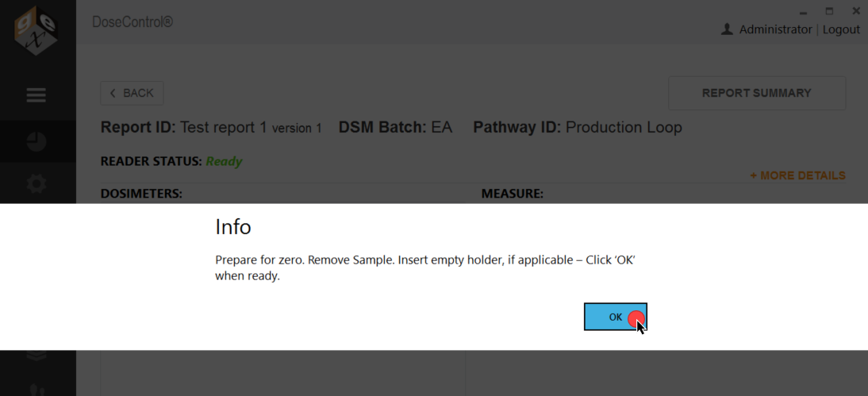Go back using the BACK button

pyautogui.click(x=132, y=93)
